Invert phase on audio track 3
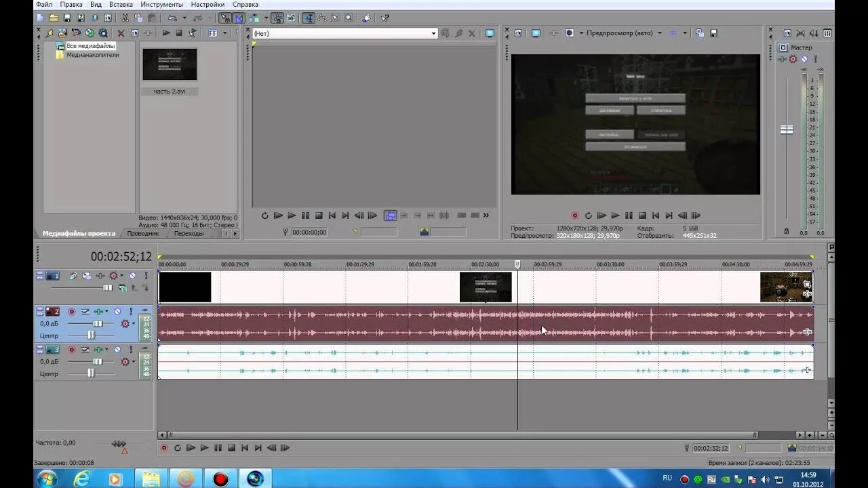Viewport: 868px width, 488px height. point(85,349)
